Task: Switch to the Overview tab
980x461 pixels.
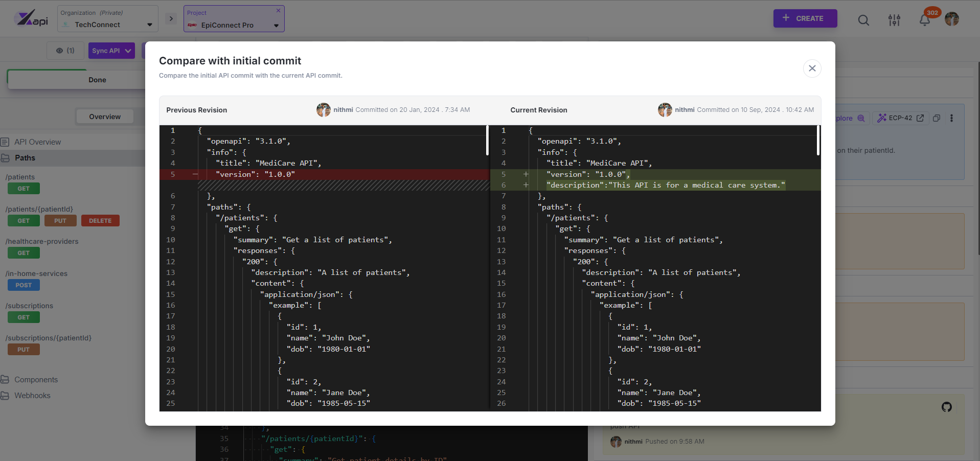Action: (105, 117)
